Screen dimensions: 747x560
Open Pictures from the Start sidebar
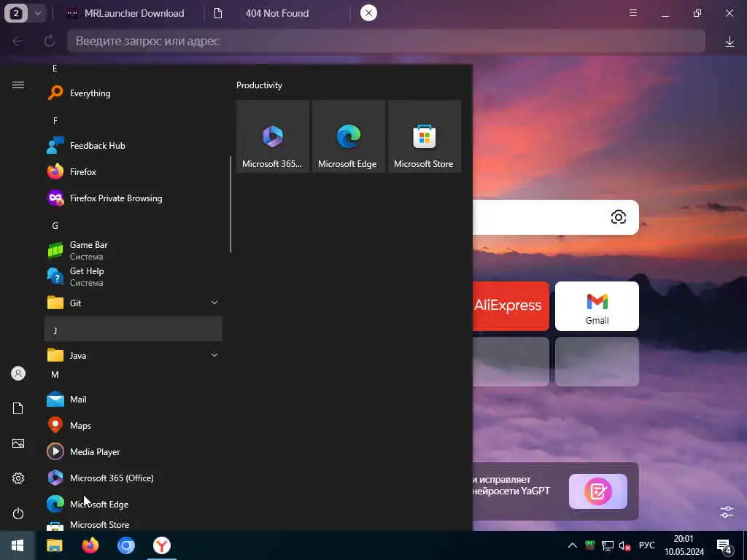point(18,443)
